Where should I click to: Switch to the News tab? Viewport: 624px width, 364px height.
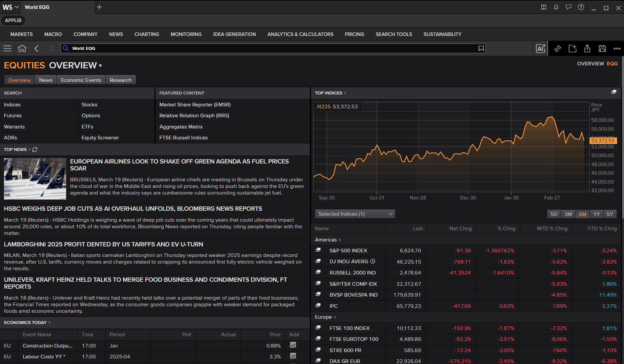[46, 80]
